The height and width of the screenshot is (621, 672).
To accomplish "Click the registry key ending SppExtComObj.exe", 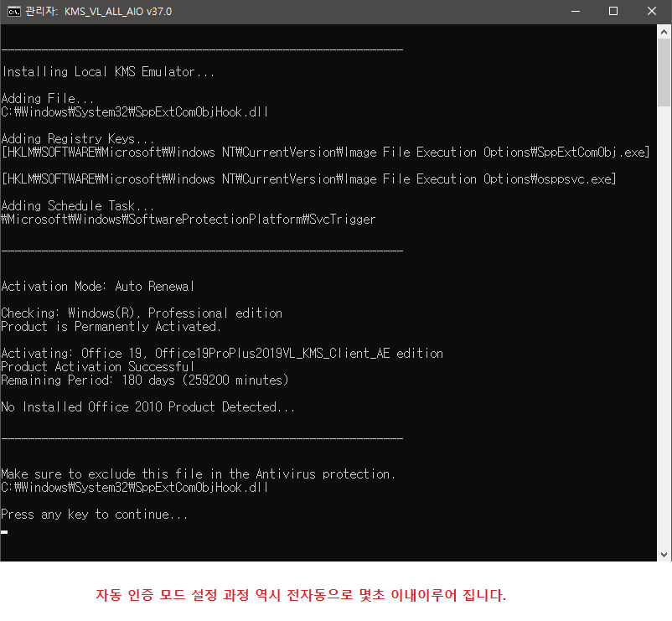I will (x=326, y=153).
